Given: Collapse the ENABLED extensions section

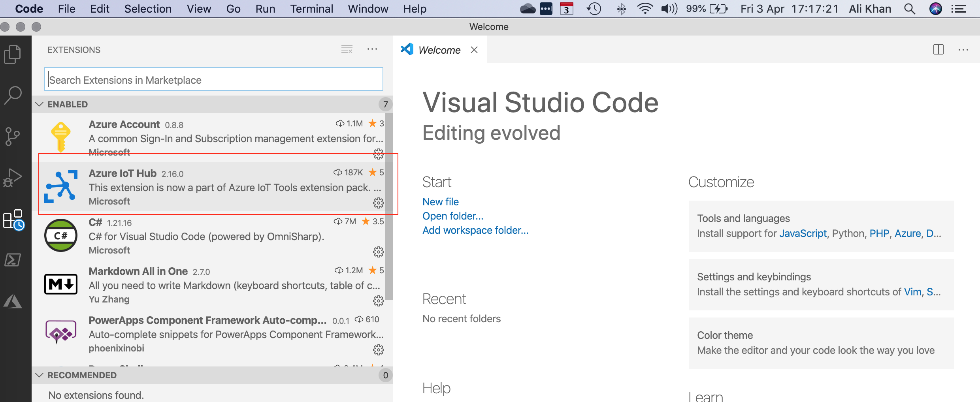Looking at the screenshot, I should click(x=40, y=104).
